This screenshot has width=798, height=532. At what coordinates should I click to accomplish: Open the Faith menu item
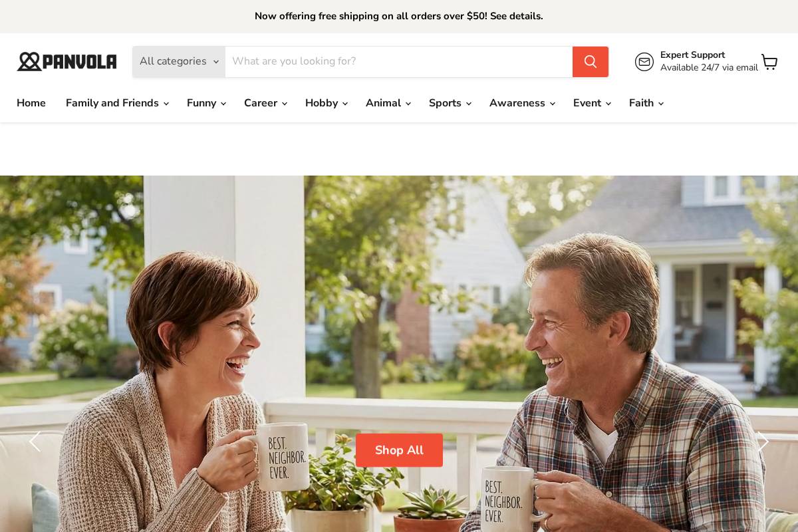coord(646,103)
